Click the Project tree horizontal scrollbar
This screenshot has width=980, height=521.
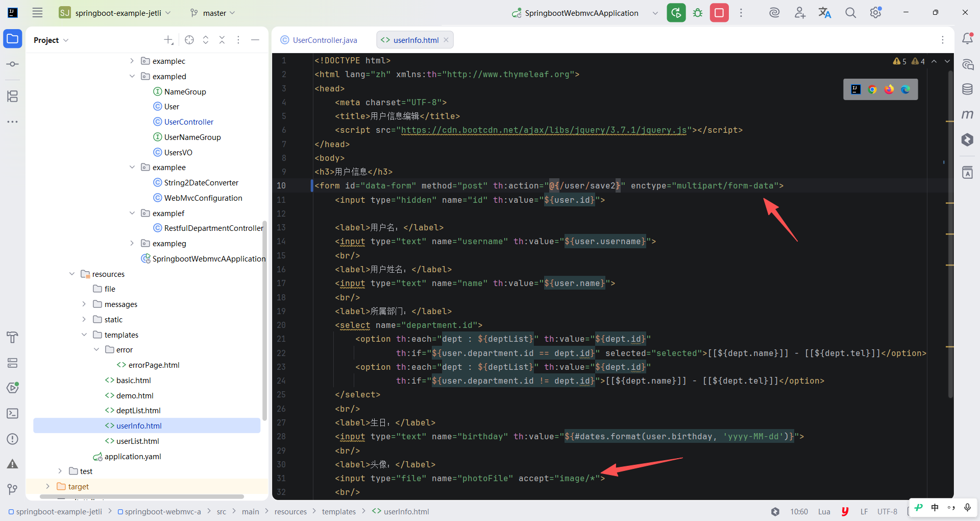141,496
